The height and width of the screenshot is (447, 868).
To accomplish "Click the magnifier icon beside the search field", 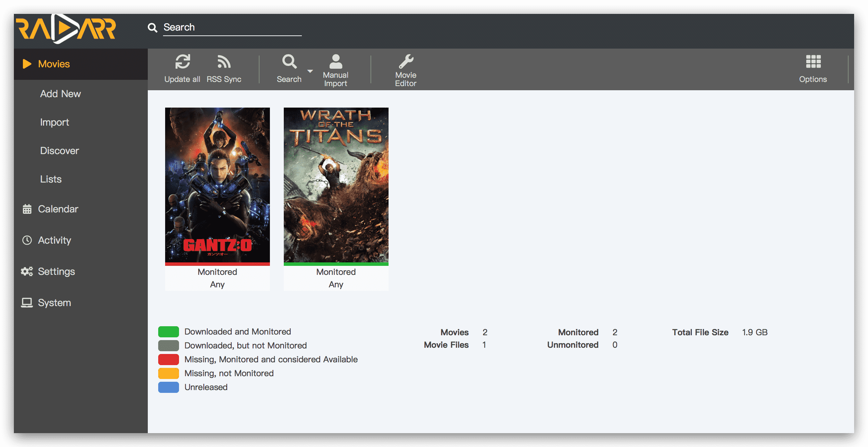I will (x=153, y=27).
